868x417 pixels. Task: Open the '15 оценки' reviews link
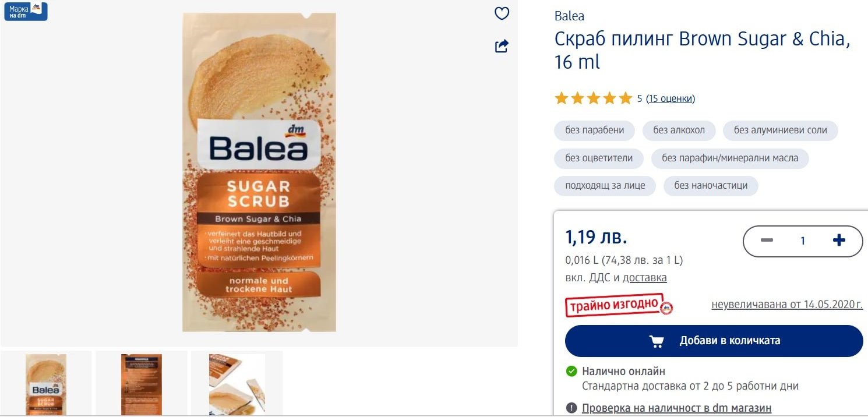tap(671, 98)
